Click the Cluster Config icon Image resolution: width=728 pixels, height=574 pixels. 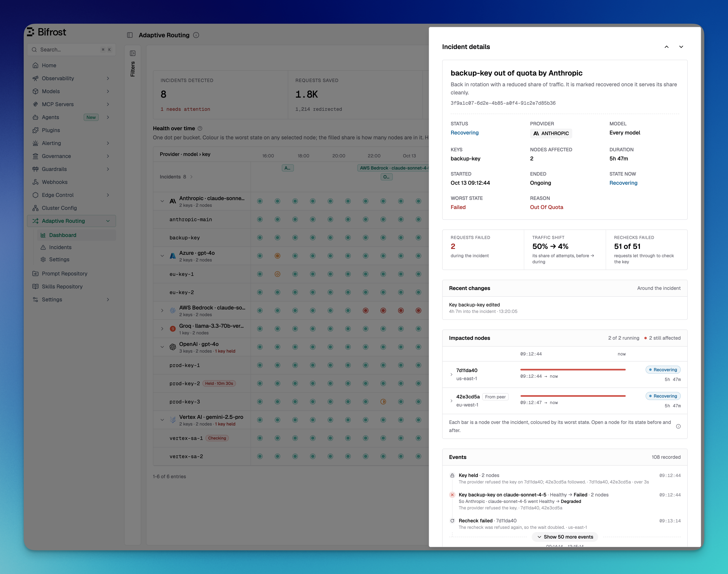point(35,208)
